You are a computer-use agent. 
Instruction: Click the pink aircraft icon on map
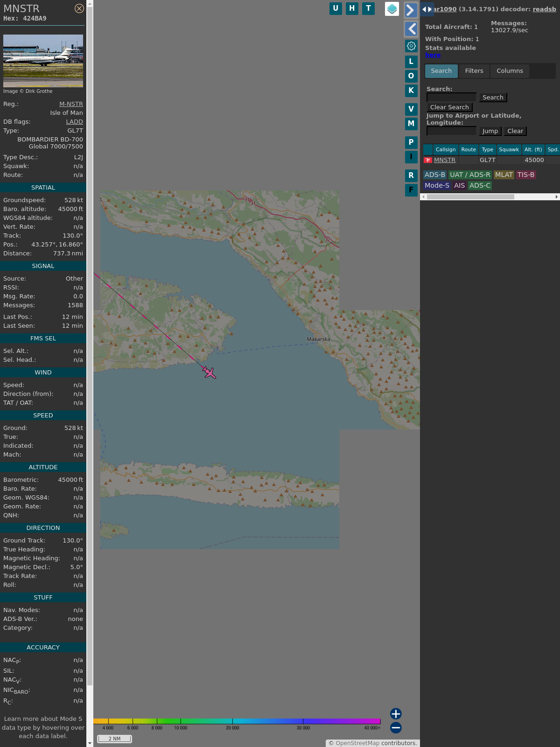[209, 372]
